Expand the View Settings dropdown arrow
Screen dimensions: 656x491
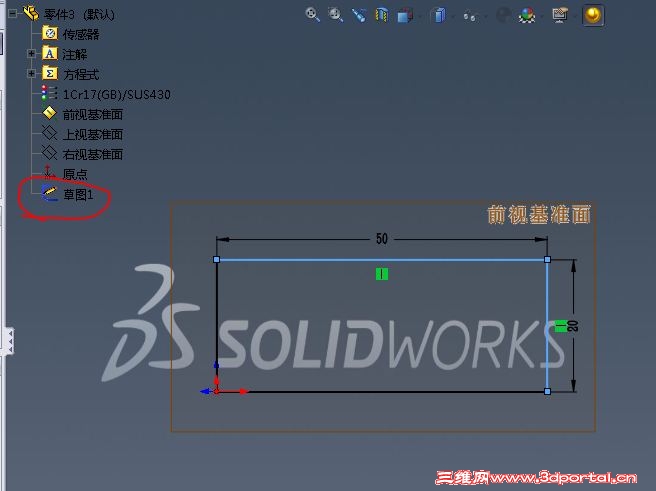(575, 17)
